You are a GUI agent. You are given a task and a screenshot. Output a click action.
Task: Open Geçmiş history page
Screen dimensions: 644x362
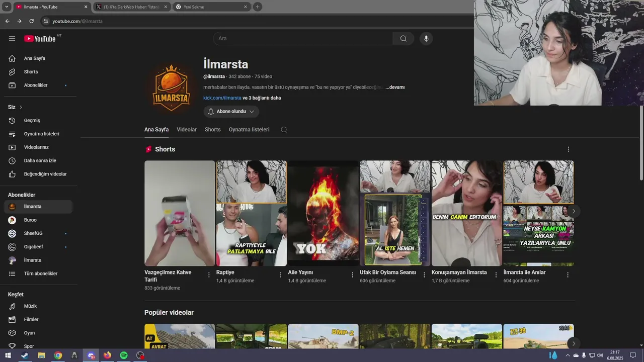(38, 121)
